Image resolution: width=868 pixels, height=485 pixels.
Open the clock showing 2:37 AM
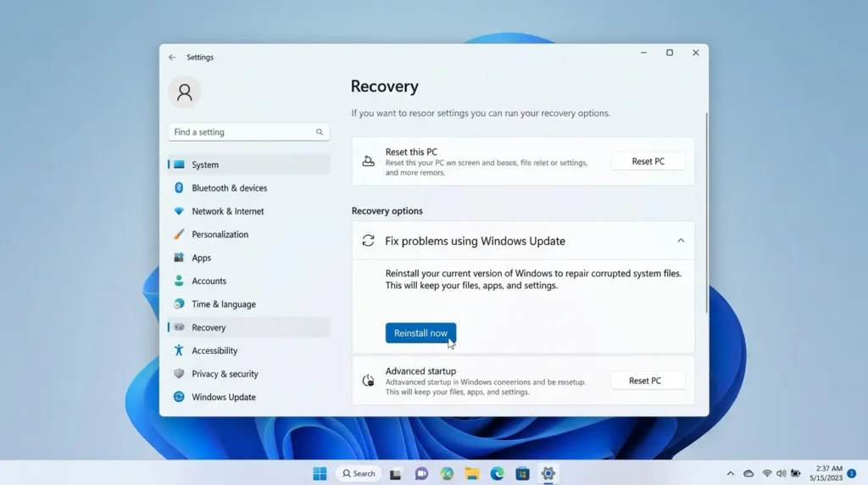tap(826, 473)
